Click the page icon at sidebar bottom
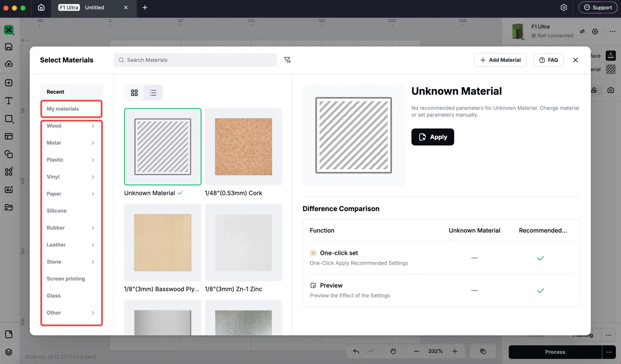The height and width of the screenshot is (364, 621). [8, 334]
